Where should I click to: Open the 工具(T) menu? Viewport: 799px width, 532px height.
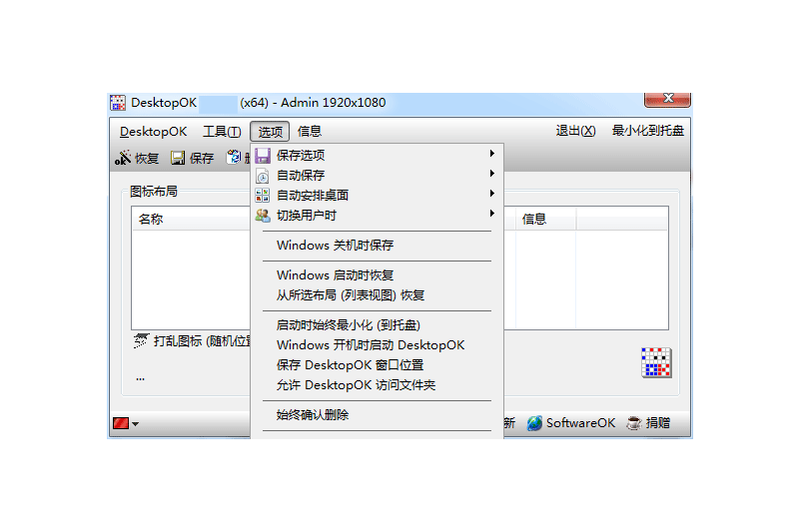[222, 132]
